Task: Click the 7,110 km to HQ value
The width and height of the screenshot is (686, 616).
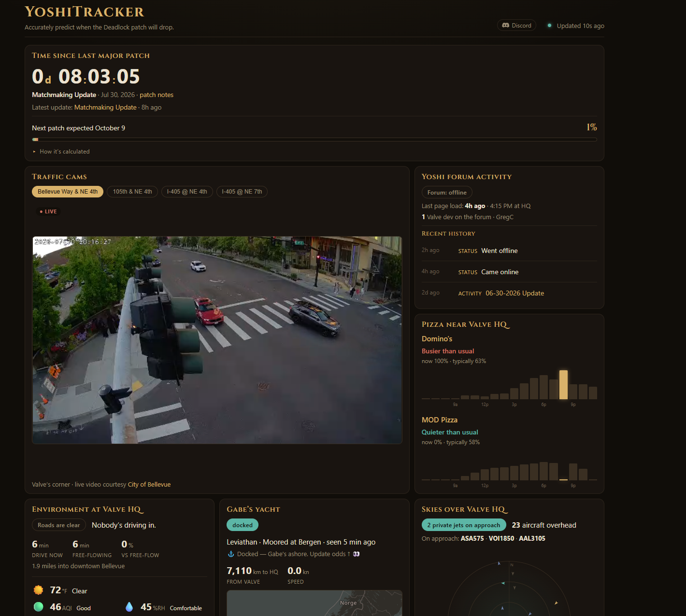Action: point(252,571)
